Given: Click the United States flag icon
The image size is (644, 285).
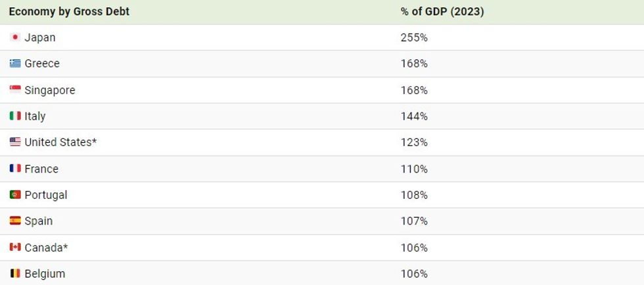Looking at the screenshot, I should tap(15, 142).
